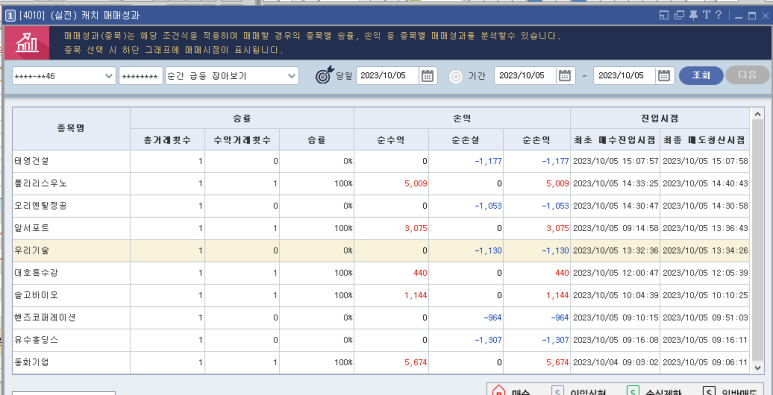The height and width of the screenshot is (395, 773).
Task: Select the 동화기업 row
Action: [x=381, y=362]
